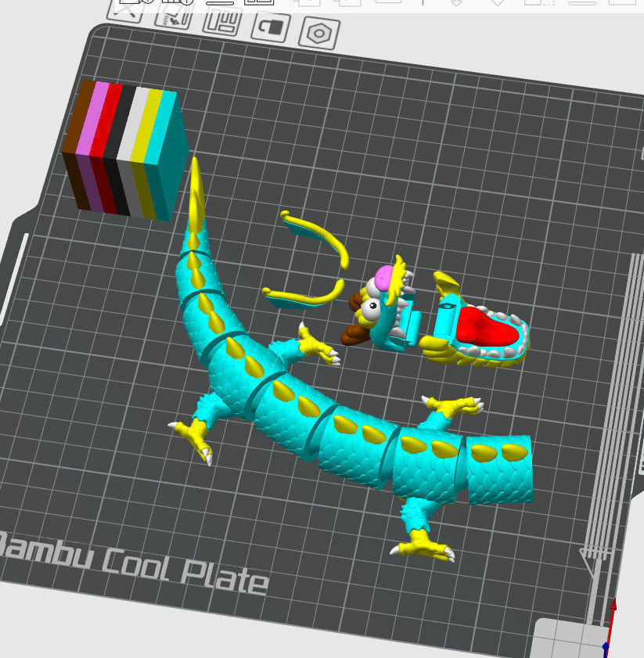This screenshot has width=644, height=658.
Task: Select the lower yellow curved horn piece
Action: (304, 295)
